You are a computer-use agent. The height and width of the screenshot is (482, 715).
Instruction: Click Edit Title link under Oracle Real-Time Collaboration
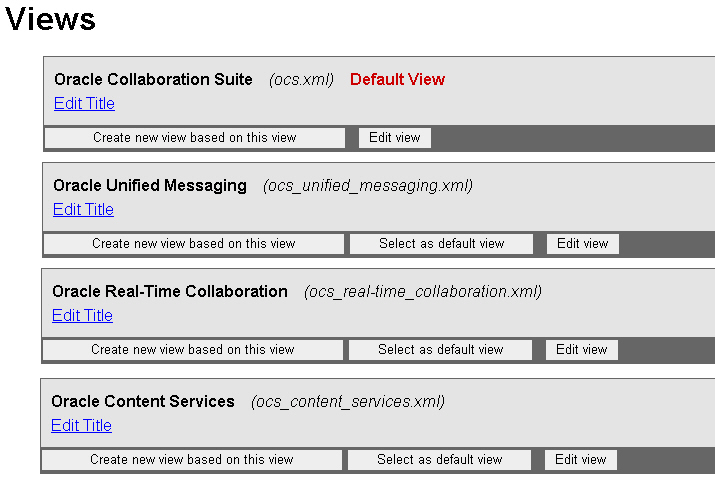tap(83, 315)
